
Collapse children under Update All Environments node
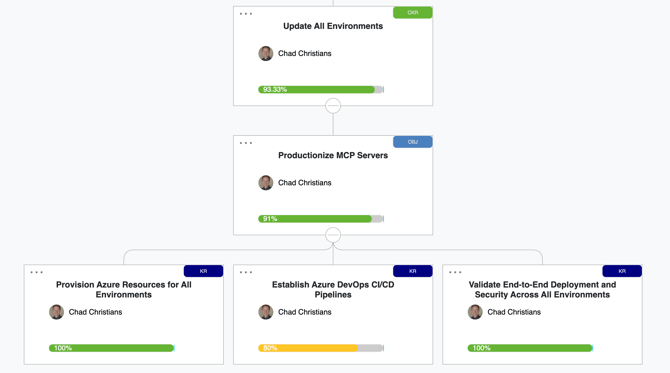tap(333, 106)
